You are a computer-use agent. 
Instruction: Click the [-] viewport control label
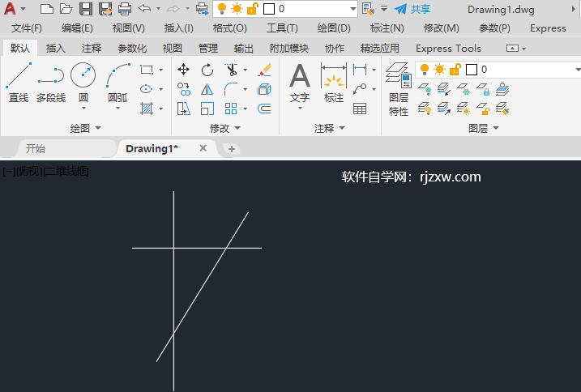pyautogui.click(x=9, y=172)
